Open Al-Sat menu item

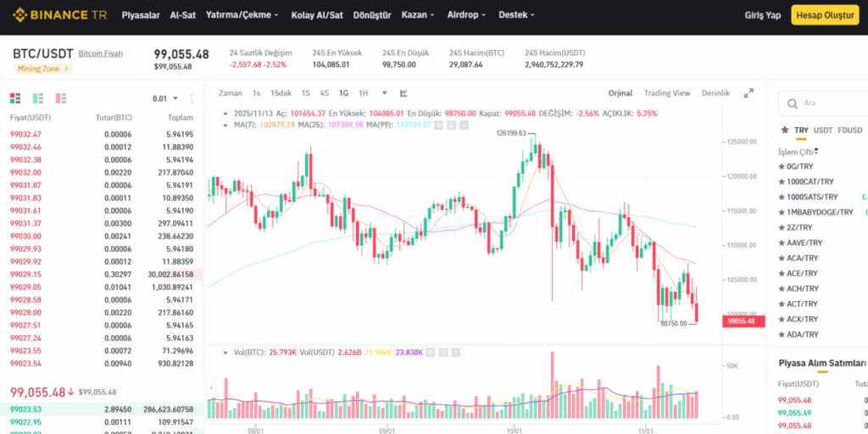point(183,15)
